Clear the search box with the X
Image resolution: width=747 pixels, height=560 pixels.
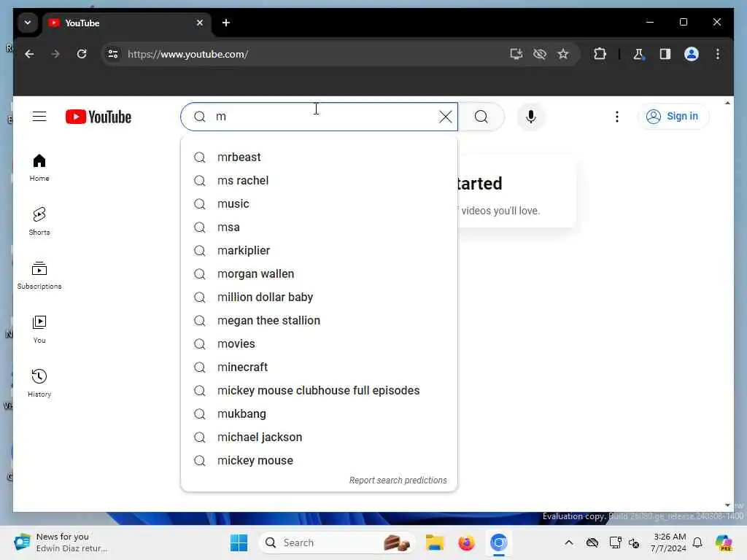pos(446,117)
